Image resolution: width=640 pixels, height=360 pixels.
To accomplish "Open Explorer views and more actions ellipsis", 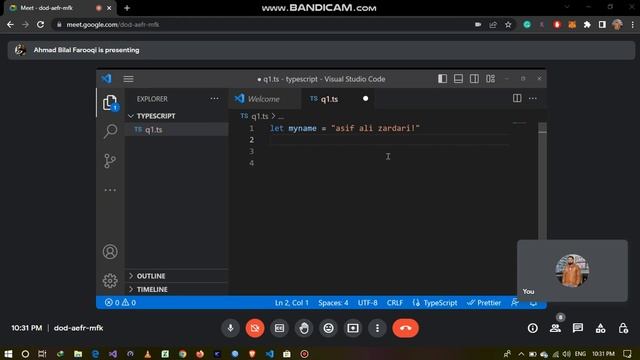I will tap(214, 99).
